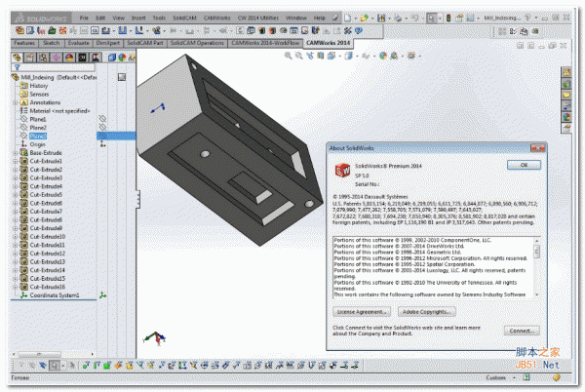Toggle Plane3 visibility in display pane

[102, 136]
